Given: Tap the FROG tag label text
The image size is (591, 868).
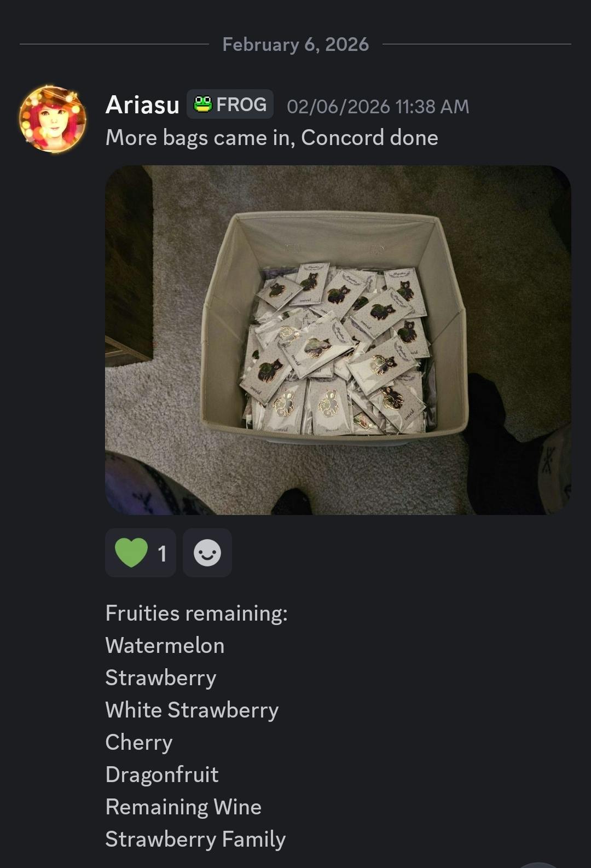Looking at the screenshot, I should pyautogui.click(x=241, y=104).
